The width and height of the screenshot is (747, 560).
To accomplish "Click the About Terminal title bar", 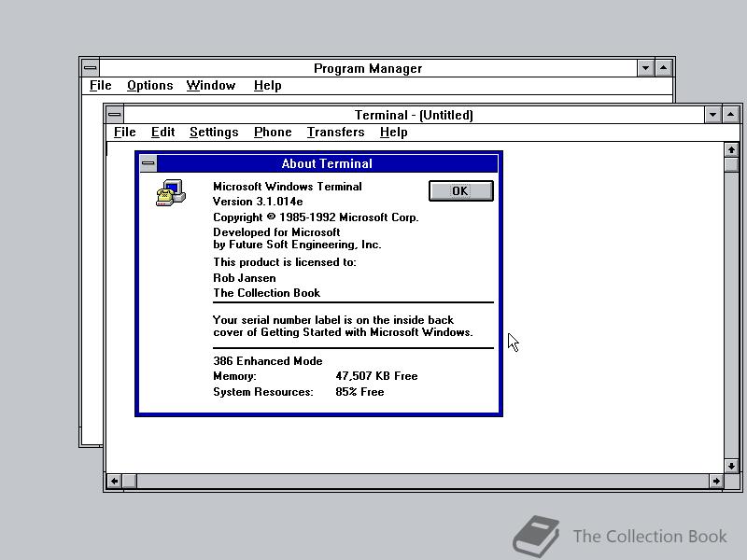I will pyautogui.click(x=328, y=163).
